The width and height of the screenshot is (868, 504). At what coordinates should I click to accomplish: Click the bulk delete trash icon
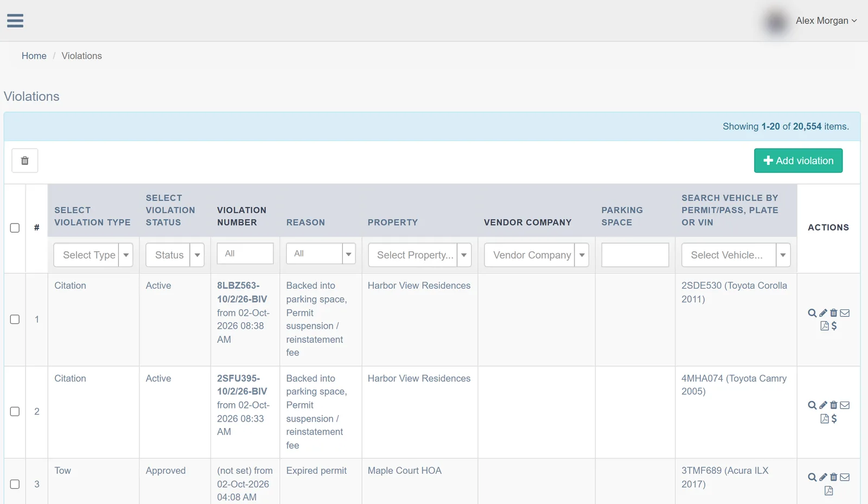click(x=25, y=161)
